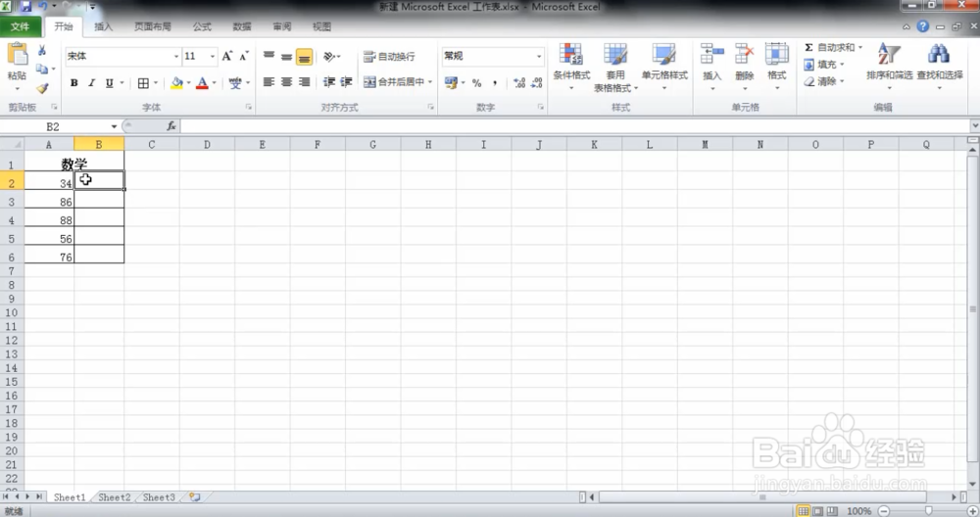Expand the 合并后居中 dropdown arrow
The image size is (980, 517).
[x=430, y=82]
